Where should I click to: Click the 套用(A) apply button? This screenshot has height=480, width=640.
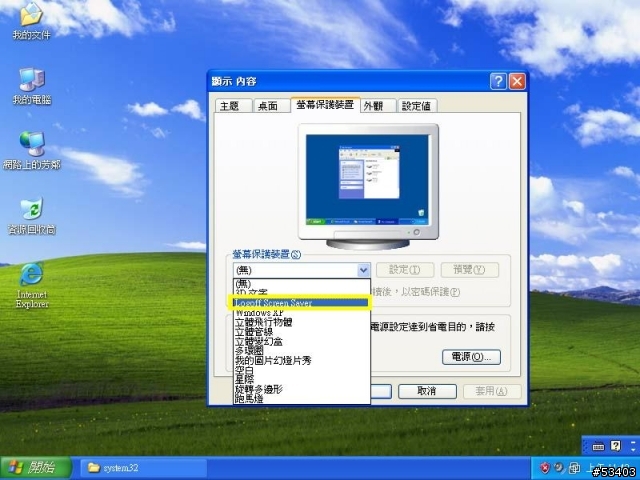click(492, 391)
